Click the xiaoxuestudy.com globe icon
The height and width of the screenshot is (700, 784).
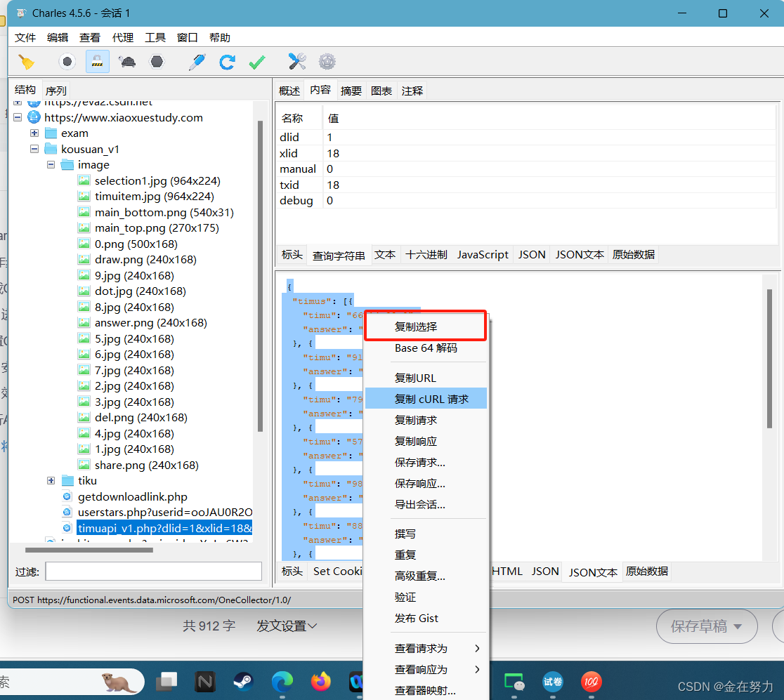tap(34, 117)
